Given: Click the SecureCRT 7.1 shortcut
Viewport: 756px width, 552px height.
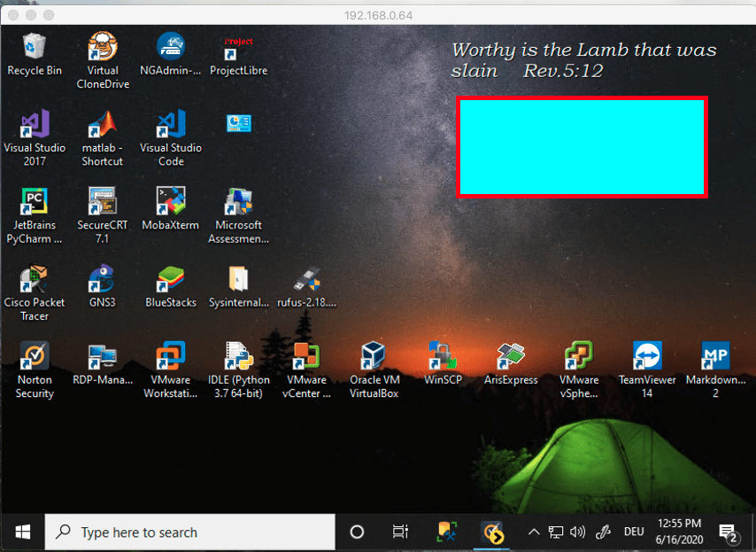Looking at the screenshot, I should point(103,202).
